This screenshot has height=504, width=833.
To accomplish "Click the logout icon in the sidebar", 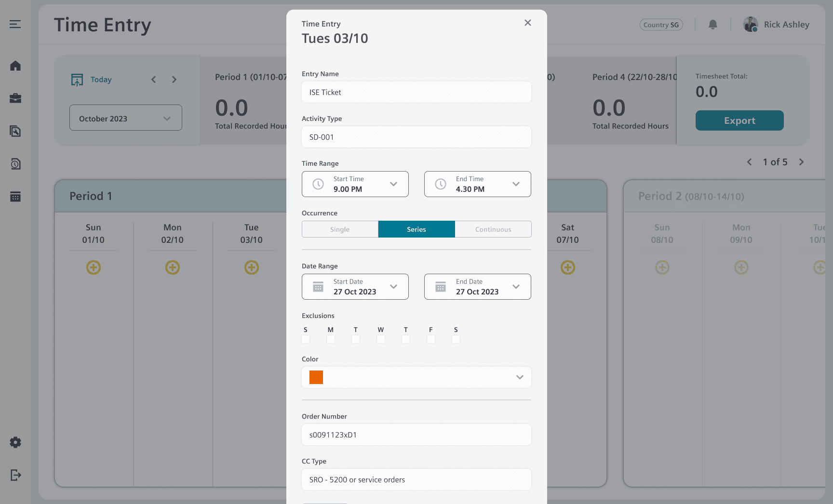I will click(15, 475).
